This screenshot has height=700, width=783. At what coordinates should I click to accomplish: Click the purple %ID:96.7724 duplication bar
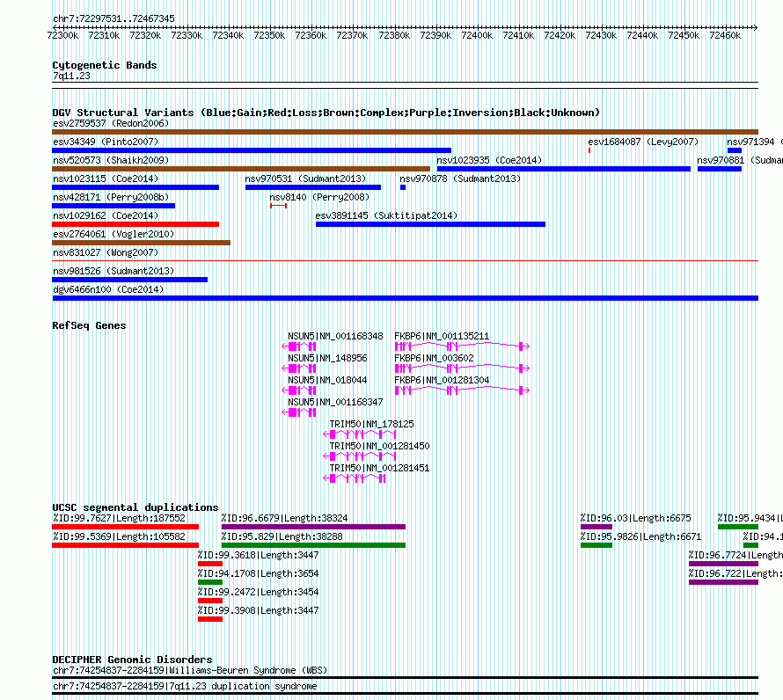pos(723,564)
